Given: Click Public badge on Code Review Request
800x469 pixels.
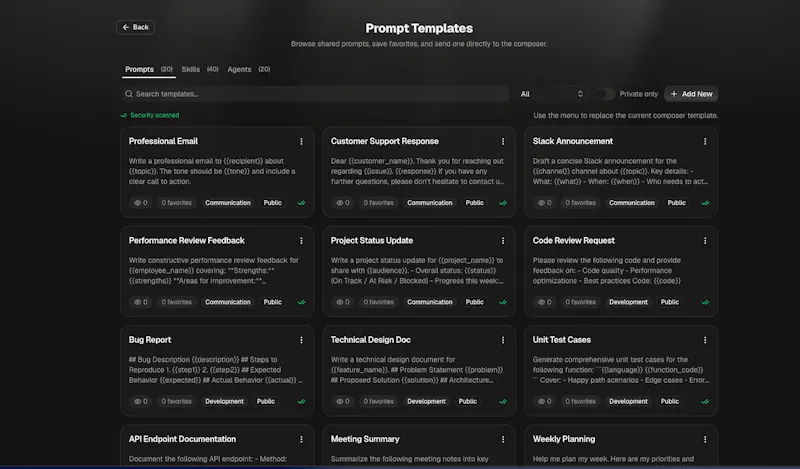Looking at the screenshot, I should click(669, 302).
